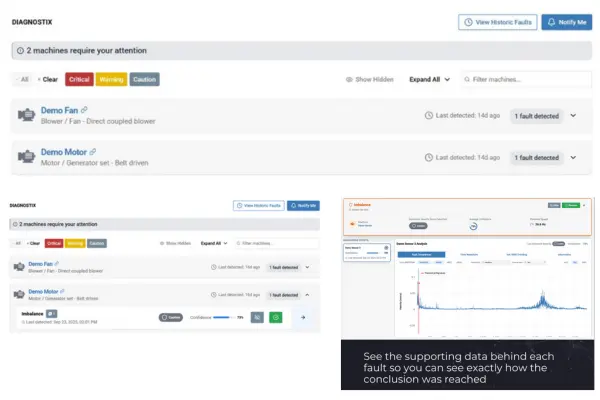Click Notify Me in the small dashboard
This screenshot has height=400, width=600.
pos(303,206)
